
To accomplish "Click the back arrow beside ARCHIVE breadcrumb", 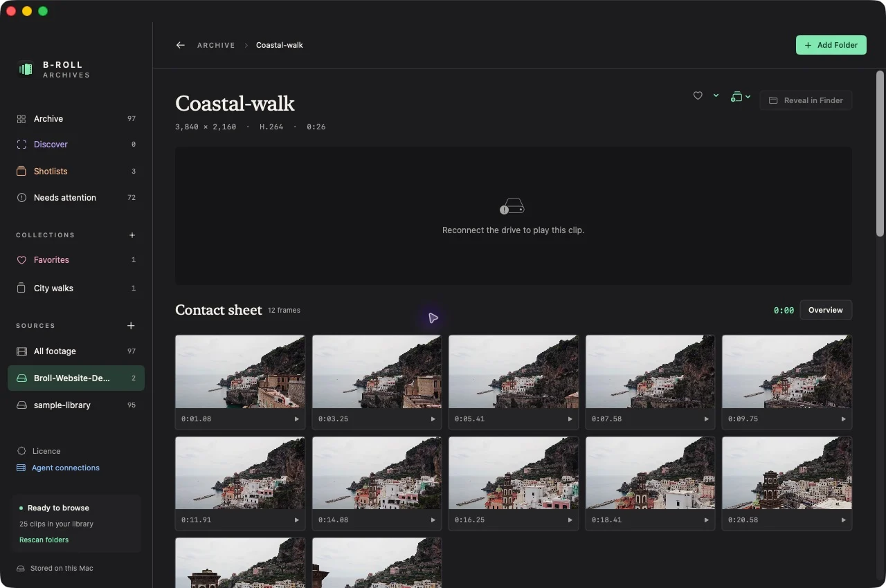I will [x=181, y=45].
